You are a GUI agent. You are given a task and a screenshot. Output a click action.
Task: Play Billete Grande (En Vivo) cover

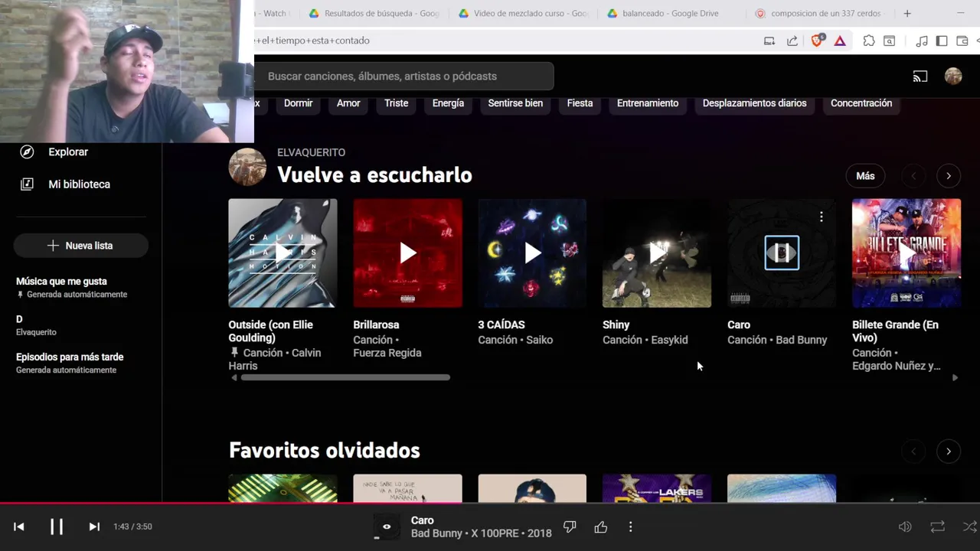coord(906,253)
